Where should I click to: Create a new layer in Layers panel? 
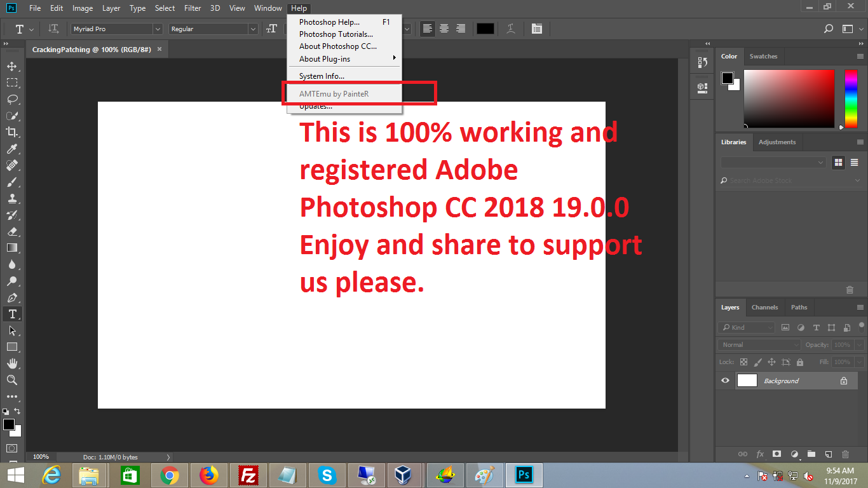[x=828, y=454]
